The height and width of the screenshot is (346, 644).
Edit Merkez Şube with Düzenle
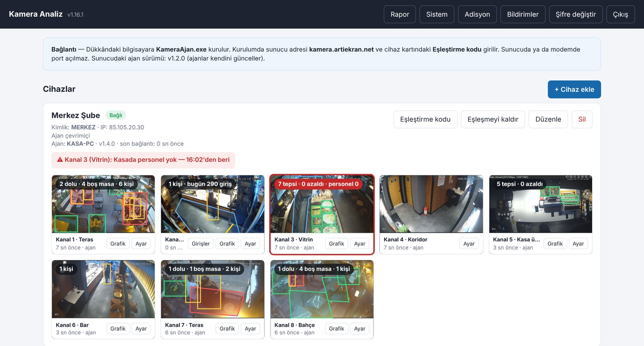548,119
